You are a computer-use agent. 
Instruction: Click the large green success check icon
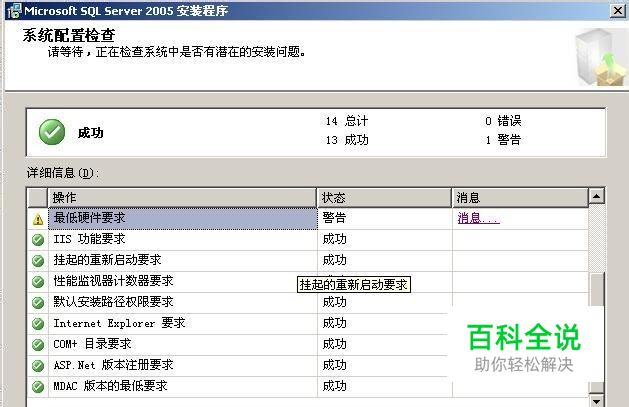point(52,132)
